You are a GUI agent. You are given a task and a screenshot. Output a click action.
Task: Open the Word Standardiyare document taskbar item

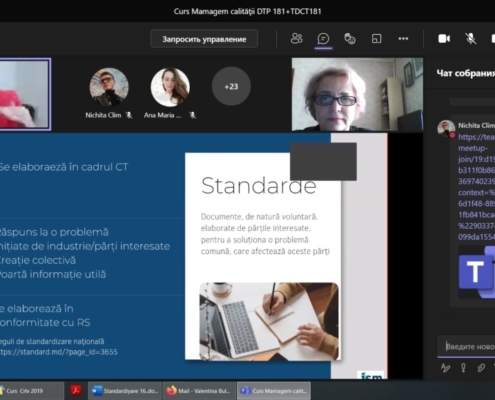(125, 391)
